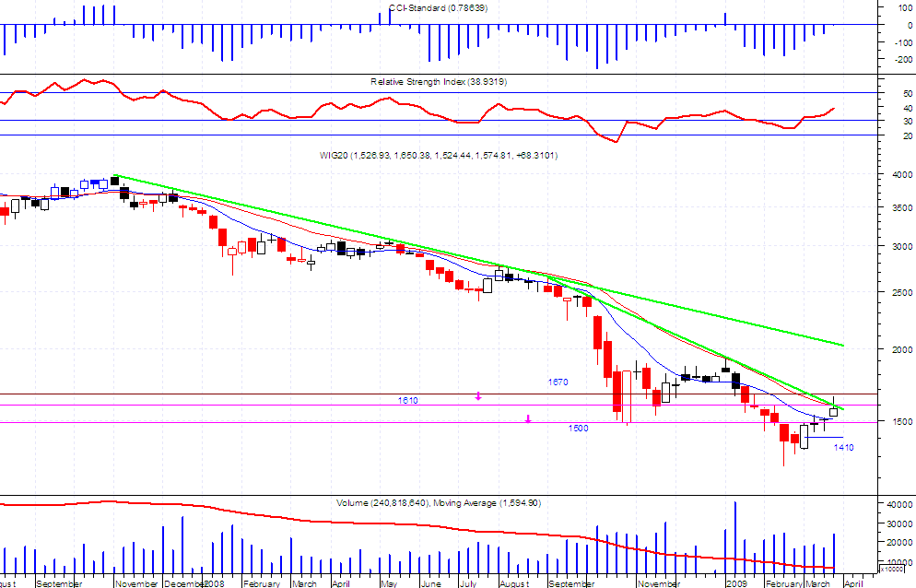Select the August label beside September on the time axis

[514, 583]
